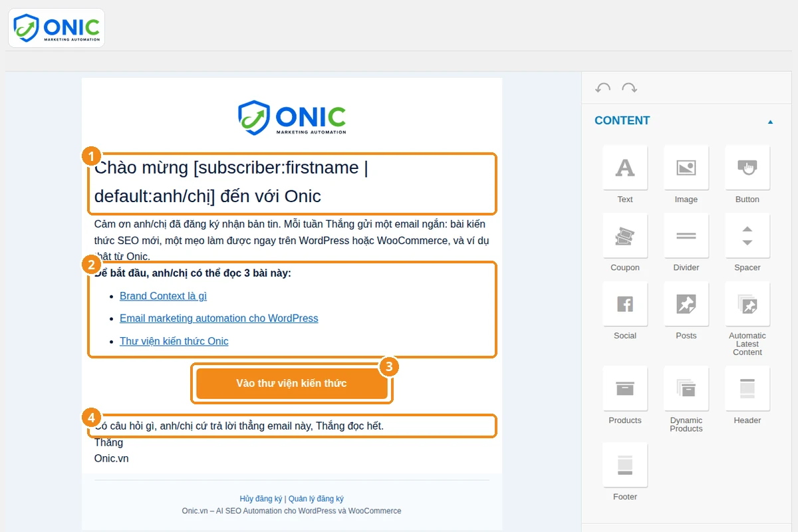Open Email marketing automation cho WordPress link
The image size is (798, 532).
(219, 319)
